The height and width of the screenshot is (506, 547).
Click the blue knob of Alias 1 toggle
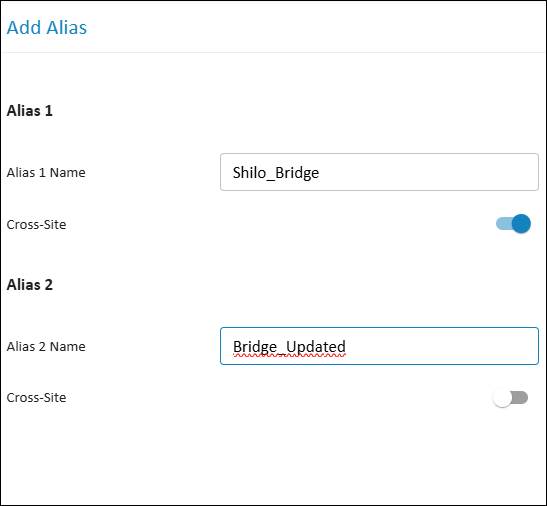click(x=521, y=224)
